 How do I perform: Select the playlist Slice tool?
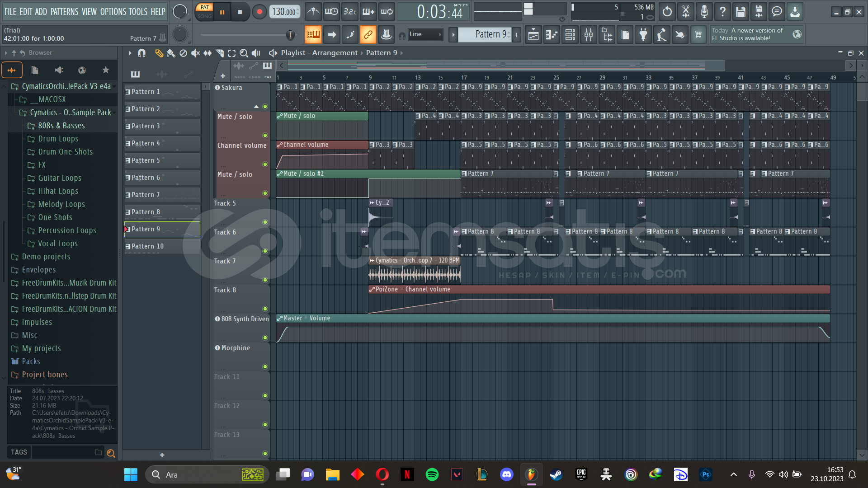pos(220,53)
